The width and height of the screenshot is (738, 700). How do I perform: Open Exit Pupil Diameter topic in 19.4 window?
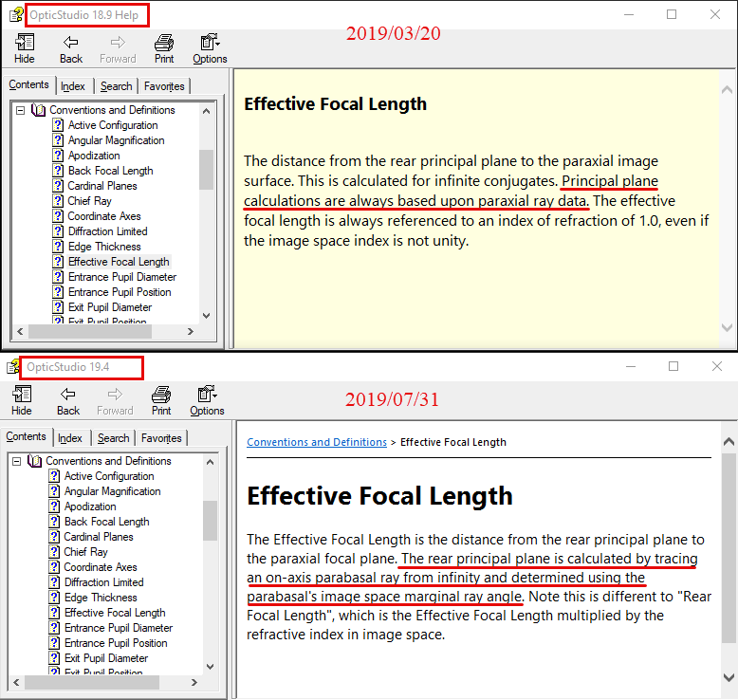(106, 658)
